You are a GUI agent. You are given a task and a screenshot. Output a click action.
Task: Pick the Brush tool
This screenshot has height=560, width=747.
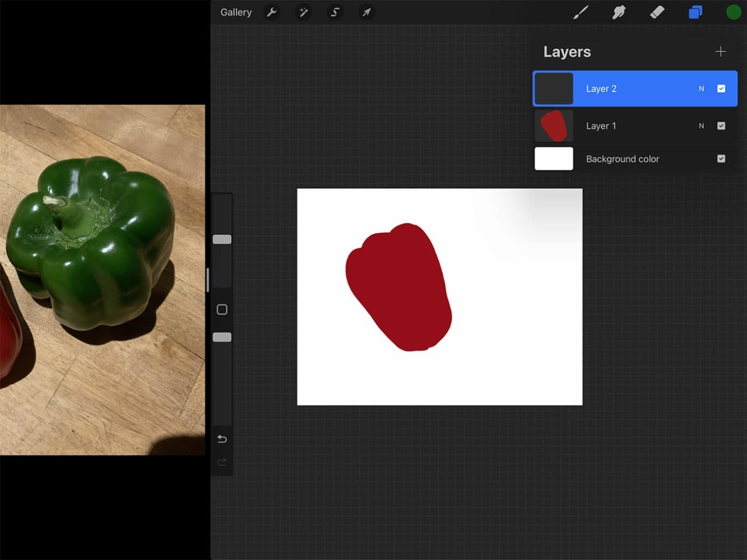click(x=581, y=12)
